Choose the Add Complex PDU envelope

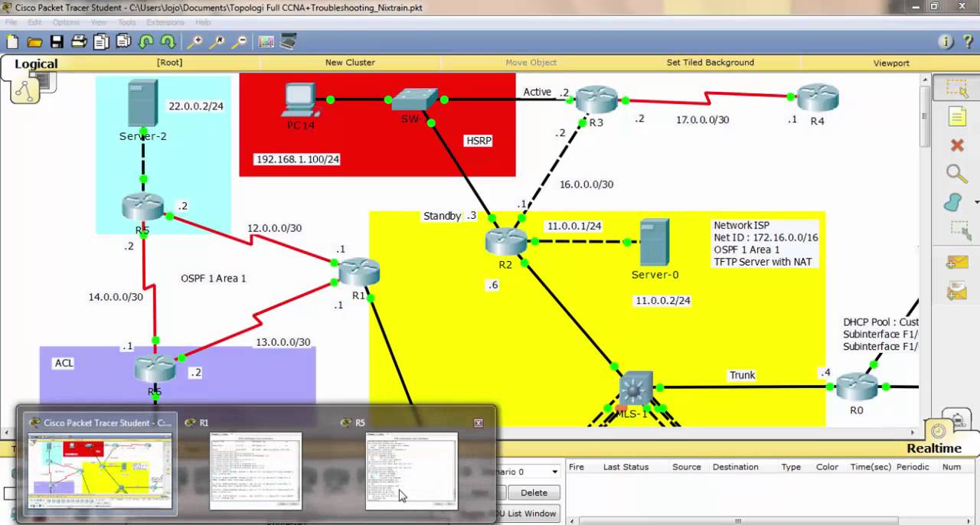(x=957, y=291)
